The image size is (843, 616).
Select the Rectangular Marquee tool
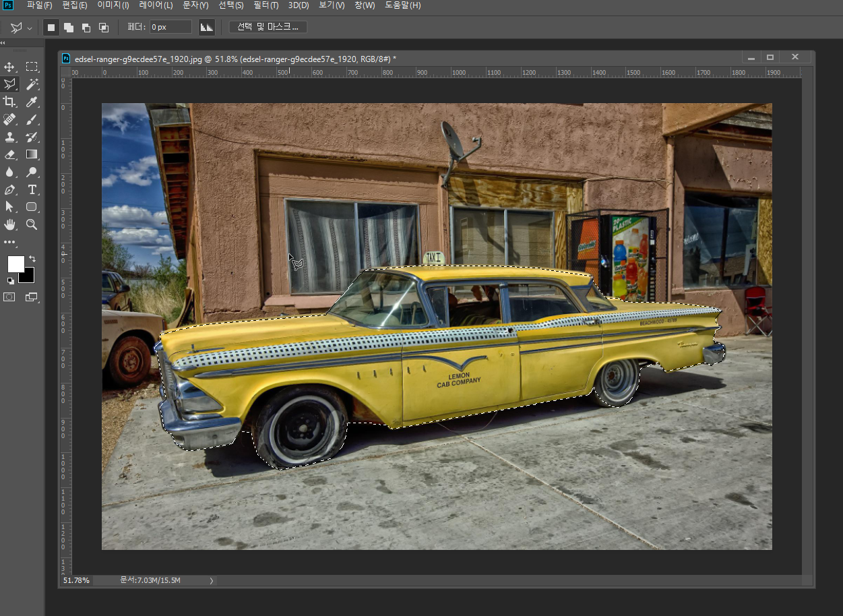32,67
